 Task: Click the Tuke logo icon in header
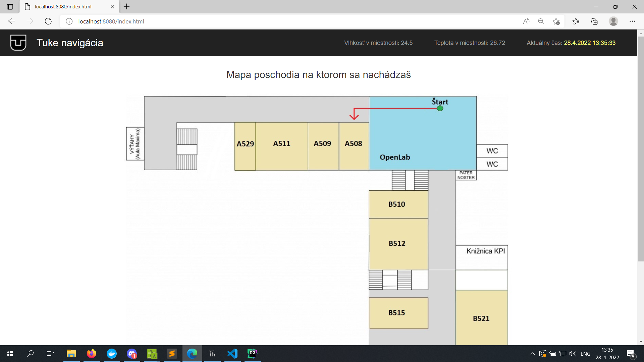(x=18, y=43)
